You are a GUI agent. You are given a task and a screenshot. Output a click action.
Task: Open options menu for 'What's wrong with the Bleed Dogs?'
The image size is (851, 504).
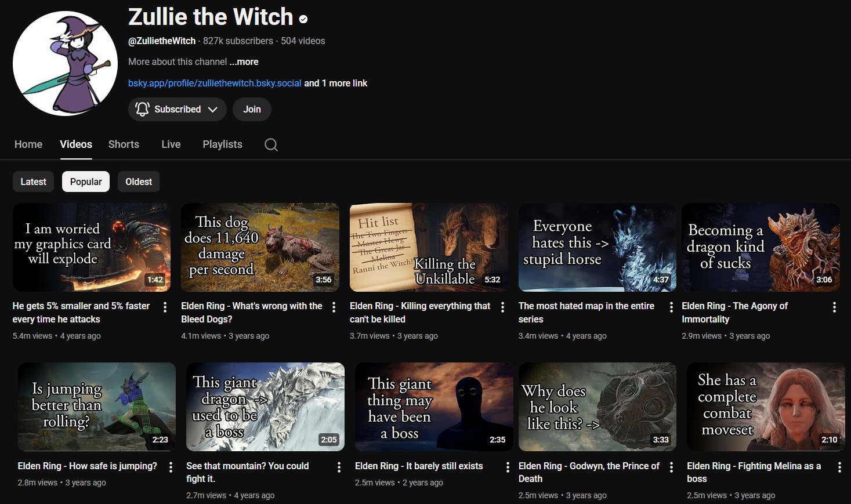[334, 307]
